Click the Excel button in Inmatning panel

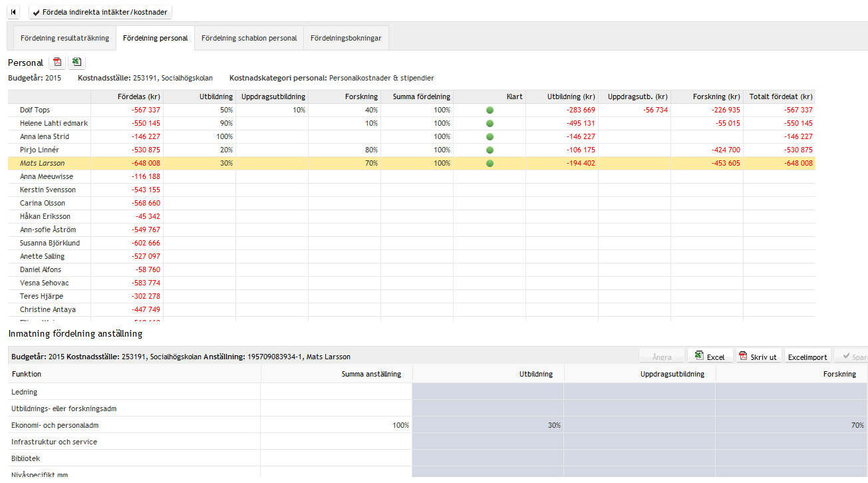710,357
